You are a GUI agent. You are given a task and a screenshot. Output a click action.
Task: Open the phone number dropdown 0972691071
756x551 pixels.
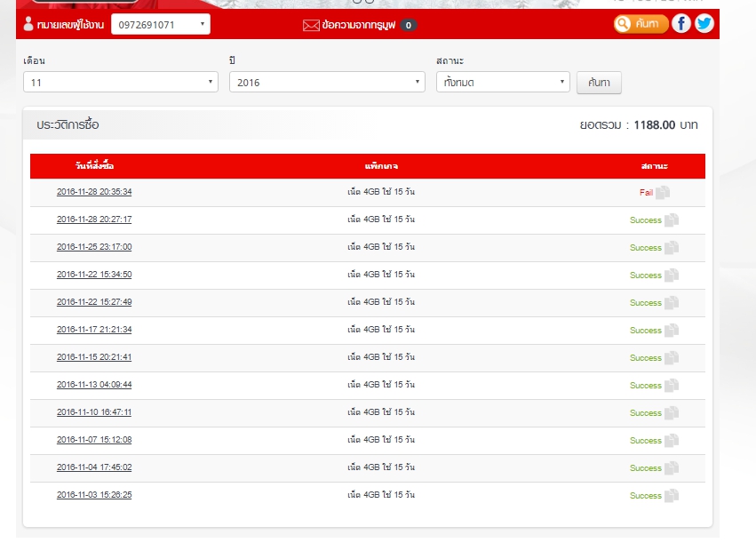tap(161, 25)
